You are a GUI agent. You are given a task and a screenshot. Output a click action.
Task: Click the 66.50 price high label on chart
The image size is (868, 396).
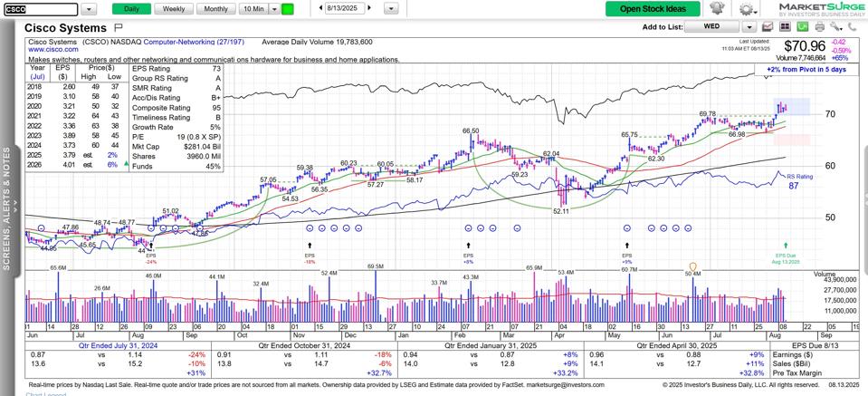[x=471, y=130]
